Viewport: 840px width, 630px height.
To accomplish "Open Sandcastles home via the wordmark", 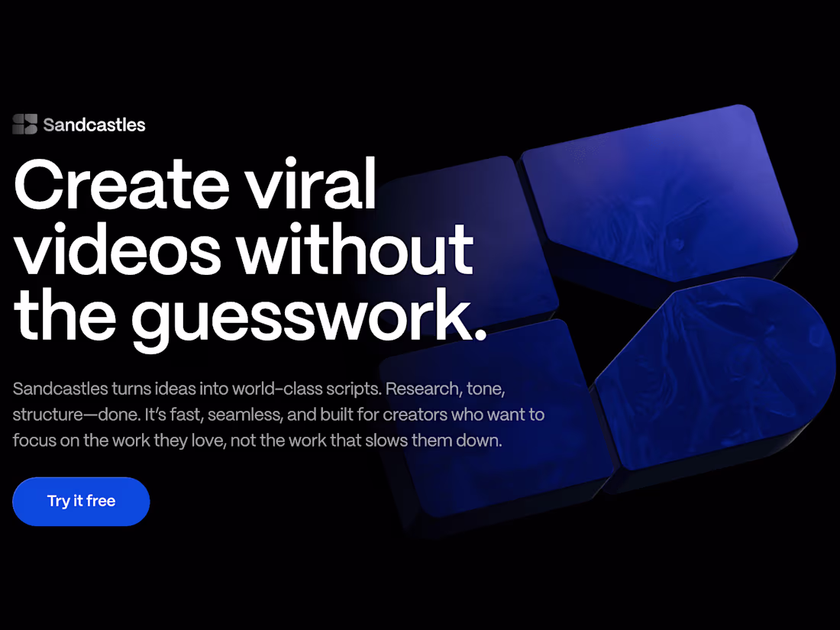I will (94, 124).
